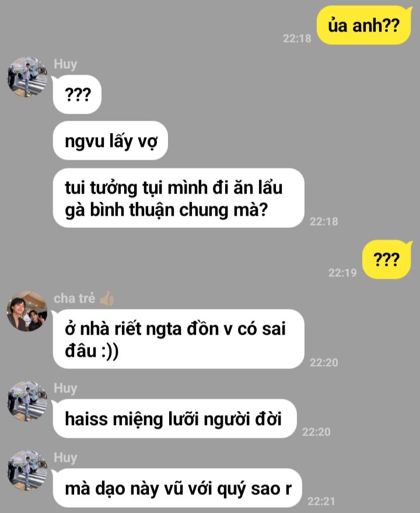420x513 pixels.
Task: Tap Huy's avatar beside the '???' message
Action: [27, 77]
